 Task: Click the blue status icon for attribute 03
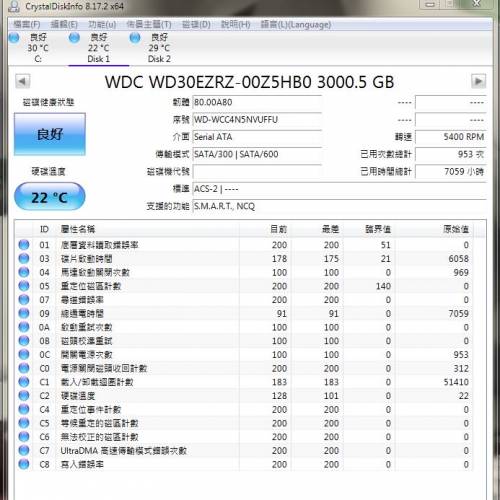coord(24,259)
